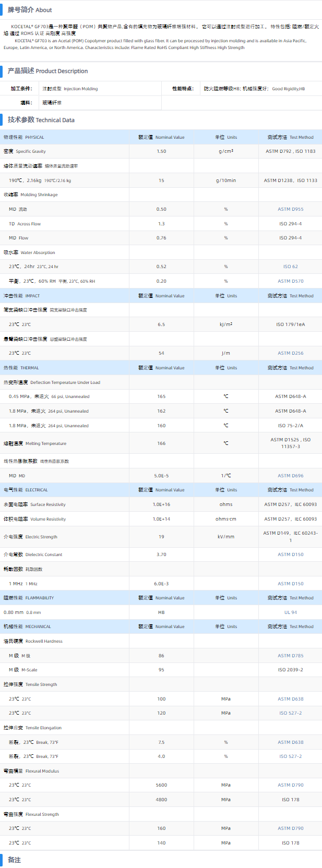This screenshot has height=868, width=322.
Task: Click ASTM D150 in the Dielectric Constant row
Action: point(290,554)
